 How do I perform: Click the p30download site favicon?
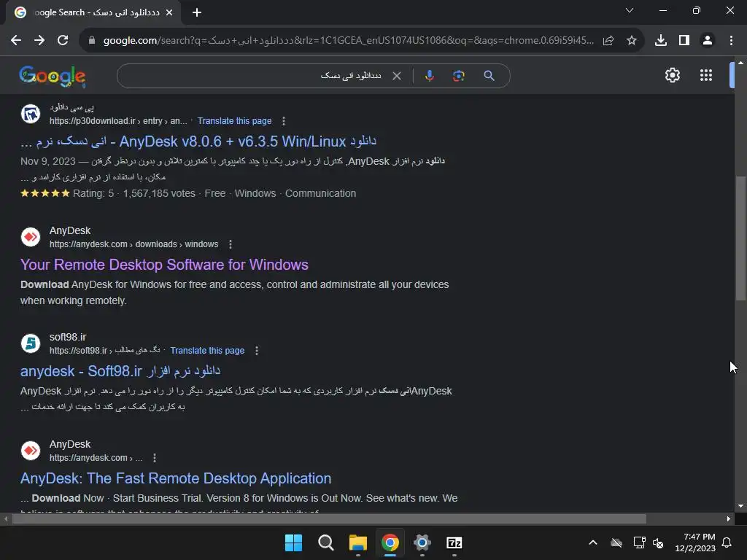tap(31, 114)
